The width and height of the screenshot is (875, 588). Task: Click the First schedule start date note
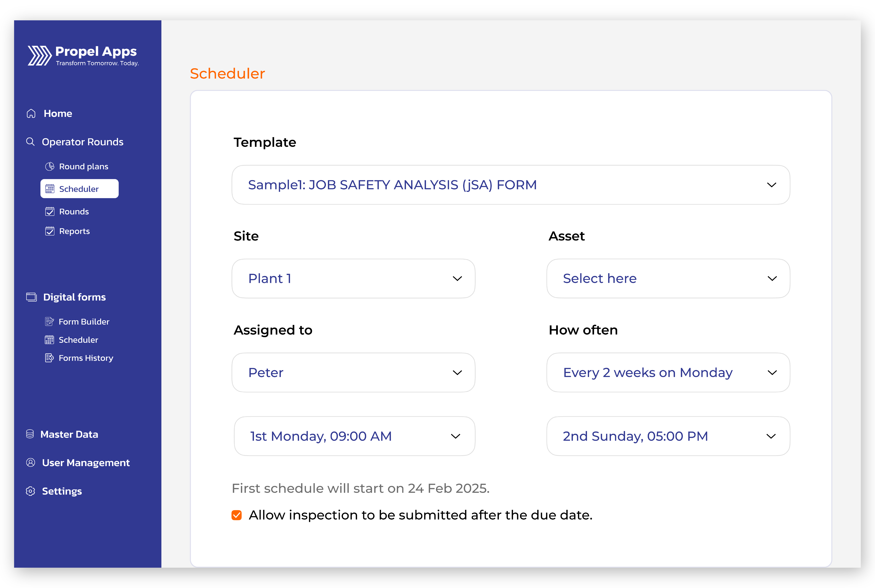tap(361, 488)
